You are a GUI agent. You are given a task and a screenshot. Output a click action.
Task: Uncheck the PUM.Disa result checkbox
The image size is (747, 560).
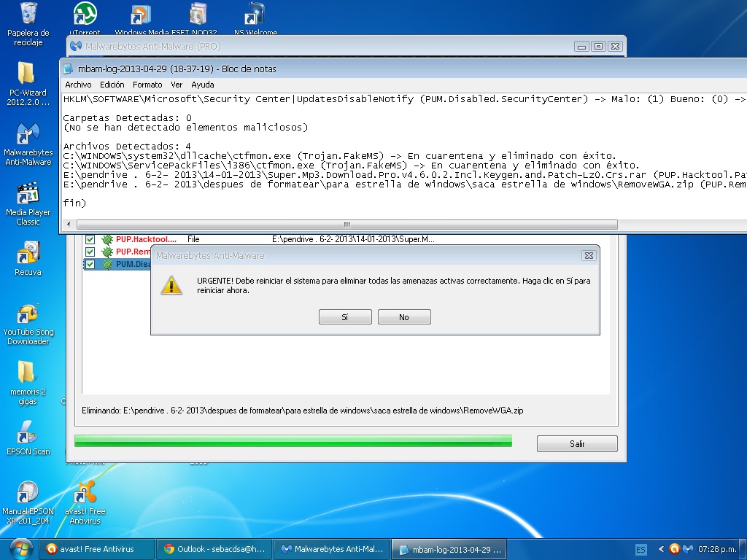pyautogui.click(x=90, y=264)
